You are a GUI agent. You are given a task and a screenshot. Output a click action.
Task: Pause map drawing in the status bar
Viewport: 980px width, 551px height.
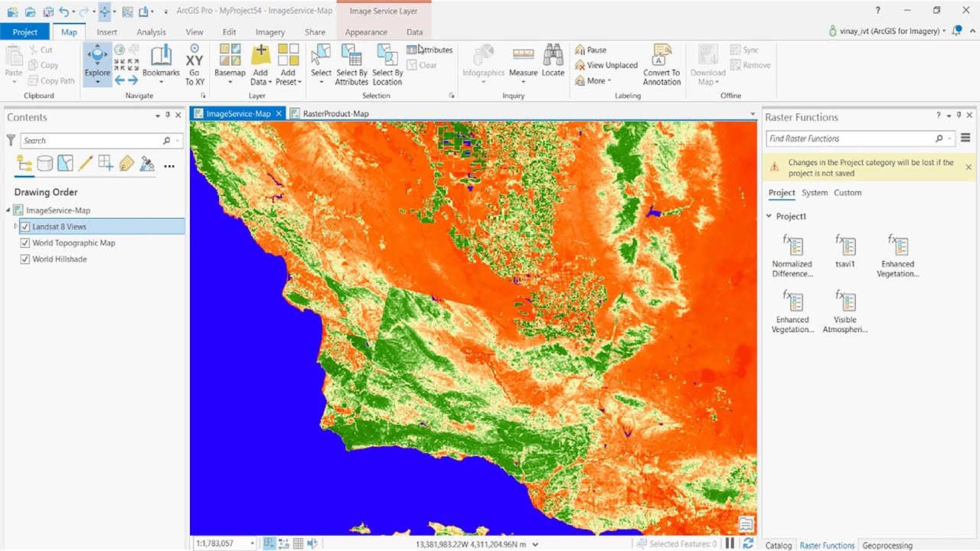coord(730,543)
